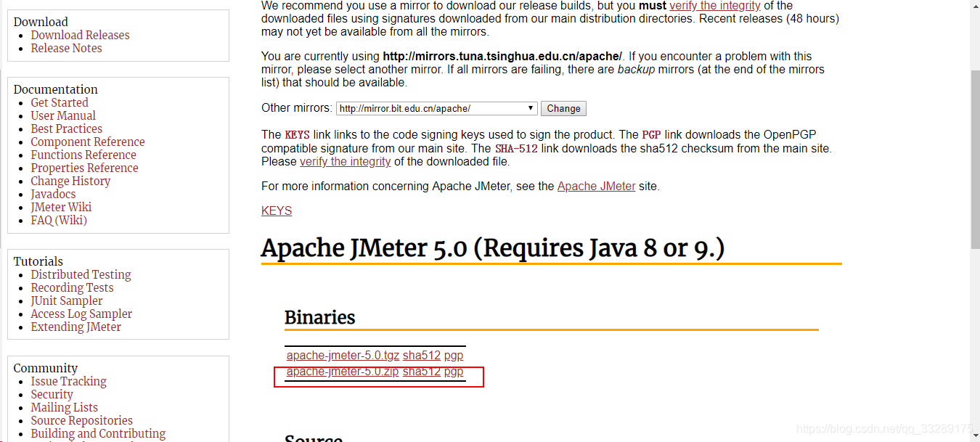
Task: Open the FAQ (Wiki) link
Action: coord(59,220)
